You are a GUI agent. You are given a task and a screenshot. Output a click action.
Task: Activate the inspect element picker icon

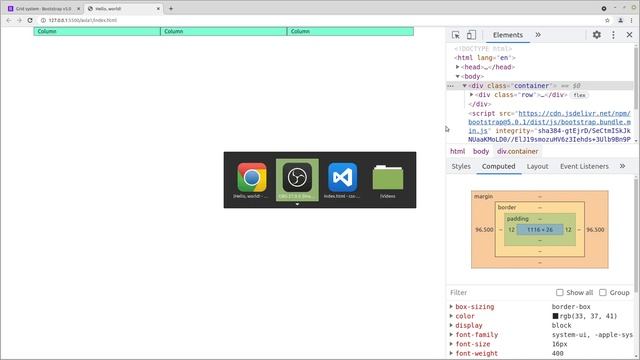(x=456, y=35)
